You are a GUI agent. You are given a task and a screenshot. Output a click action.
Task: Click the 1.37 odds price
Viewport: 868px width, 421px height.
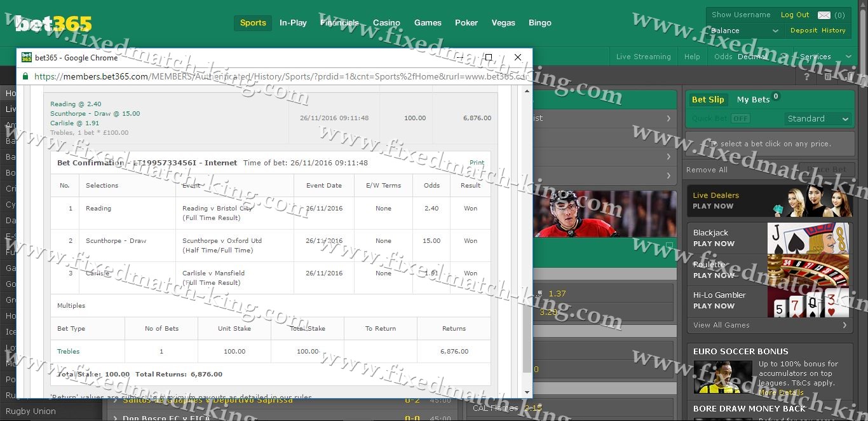point(557,294)
